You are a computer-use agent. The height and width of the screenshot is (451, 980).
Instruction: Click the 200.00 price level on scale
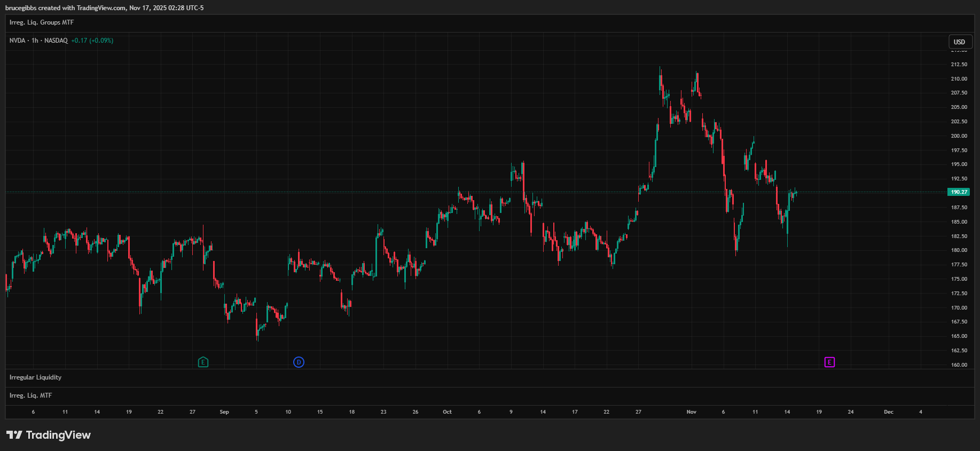pyautogui.click(x=959, y=136)
